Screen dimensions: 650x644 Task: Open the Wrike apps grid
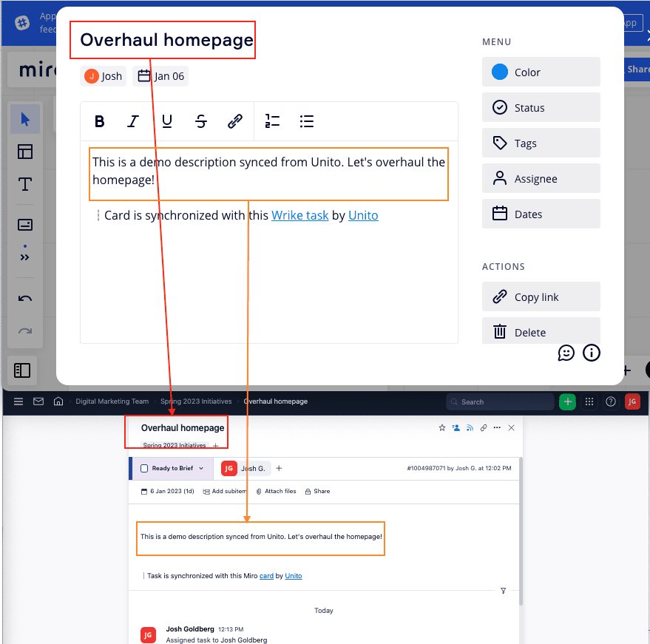(589, 401)
